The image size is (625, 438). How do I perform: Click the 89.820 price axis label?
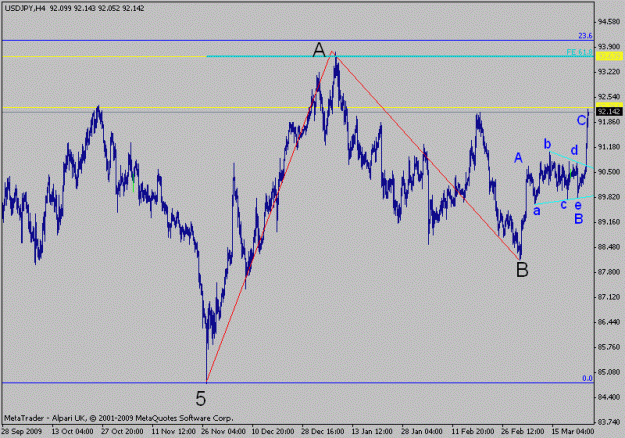609,197
